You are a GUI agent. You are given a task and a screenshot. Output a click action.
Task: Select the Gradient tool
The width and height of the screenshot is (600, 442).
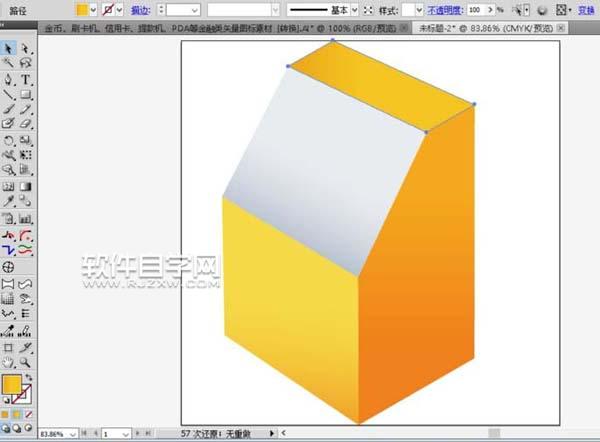[26, 187]
